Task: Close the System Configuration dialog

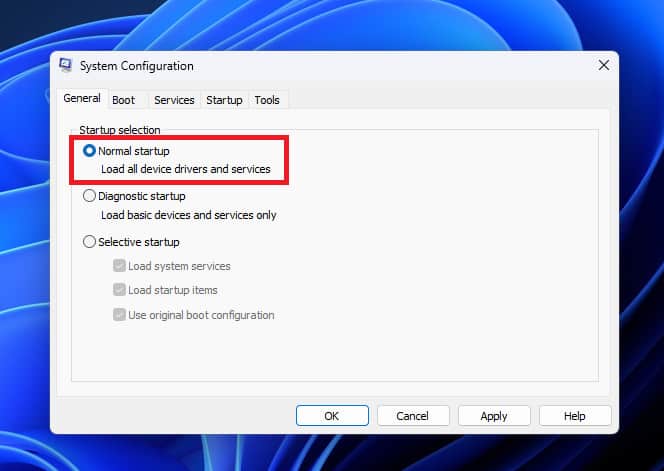Action: pyautogui.click(x=603, y=66)
